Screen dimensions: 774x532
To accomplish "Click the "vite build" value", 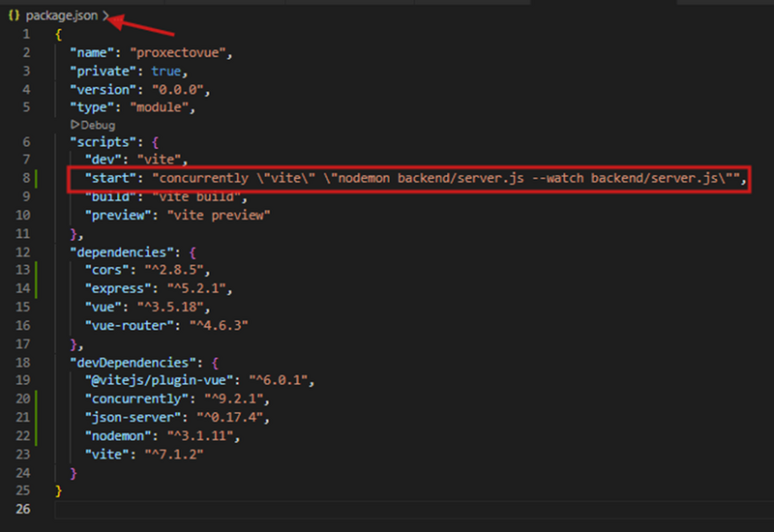I will click(x=196, y=197).
